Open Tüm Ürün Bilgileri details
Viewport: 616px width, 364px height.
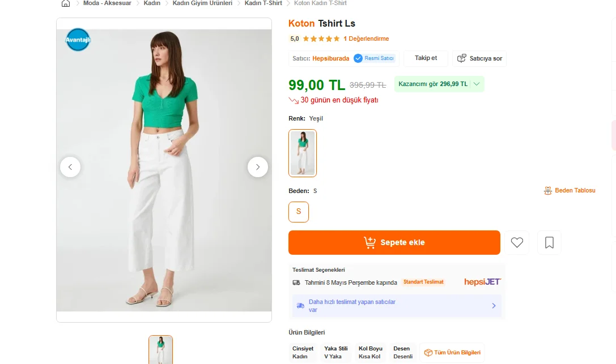coord(452,353)
